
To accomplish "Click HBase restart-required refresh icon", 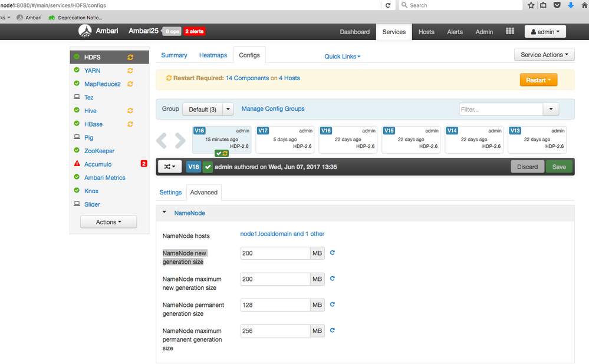I will [x=130, y=124].
